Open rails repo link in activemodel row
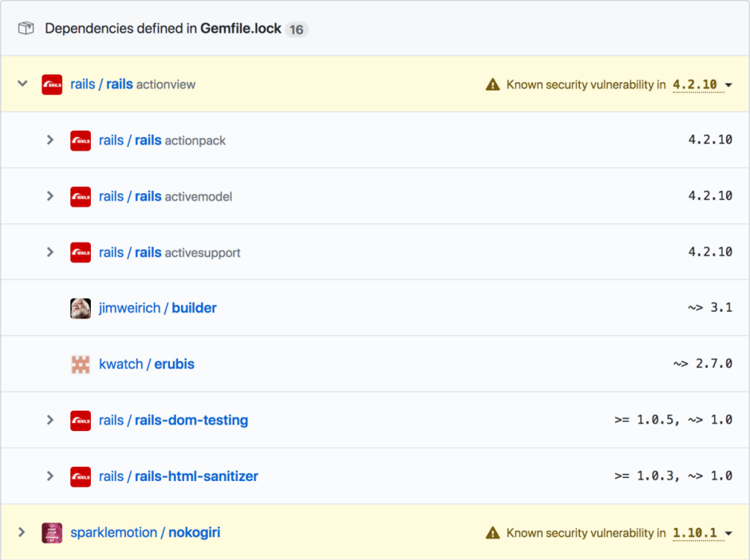 [148, 196]
